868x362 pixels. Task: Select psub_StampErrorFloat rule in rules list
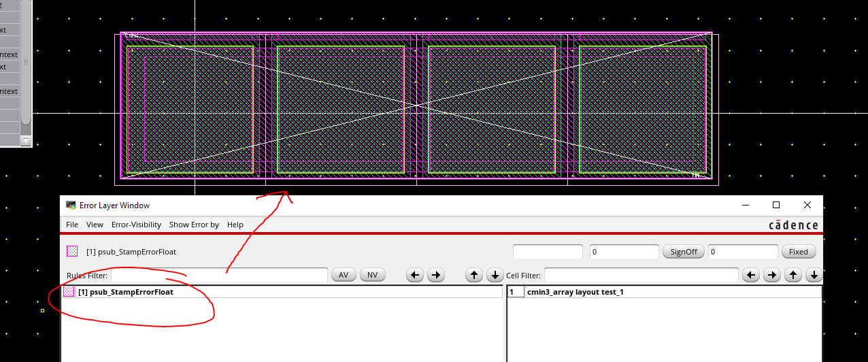click(x=282, y=292)
